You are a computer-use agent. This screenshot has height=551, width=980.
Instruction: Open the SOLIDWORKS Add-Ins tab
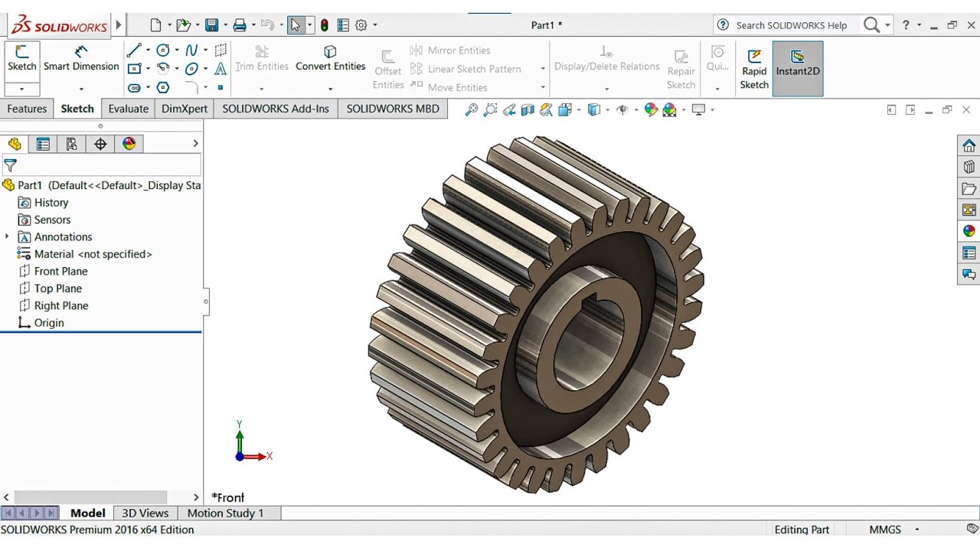pos(276,109)
